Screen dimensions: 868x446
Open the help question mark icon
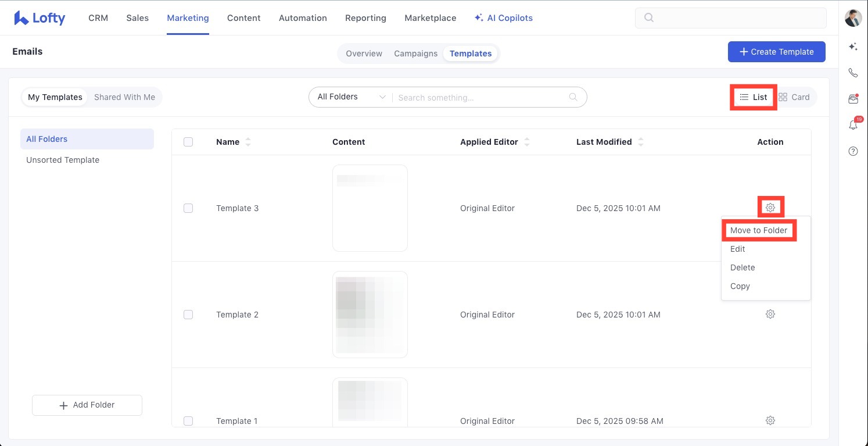(x=853, y=151)
